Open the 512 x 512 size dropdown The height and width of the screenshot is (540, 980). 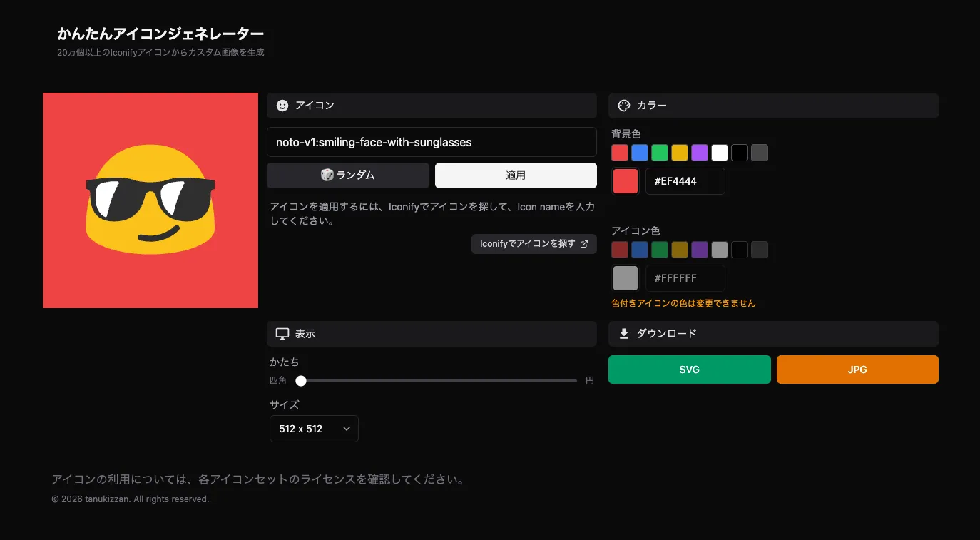[x=314, y=429]
